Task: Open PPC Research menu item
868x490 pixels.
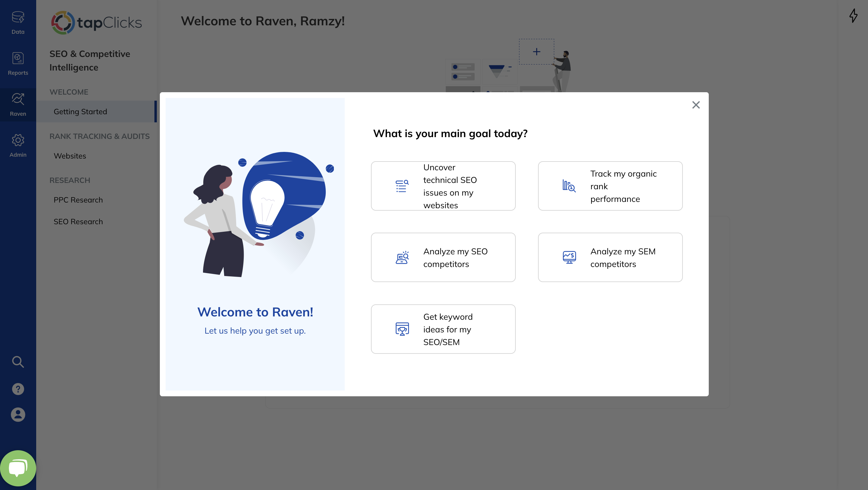Action: point(78,200)
